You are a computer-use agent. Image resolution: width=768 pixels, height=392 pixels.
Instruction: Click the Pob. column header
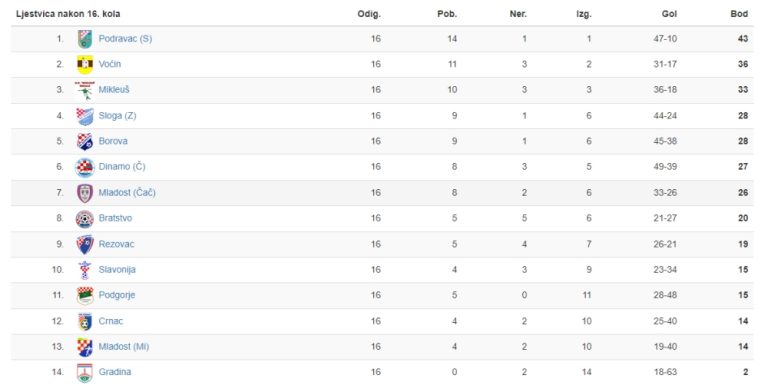[x=447, y=14]
